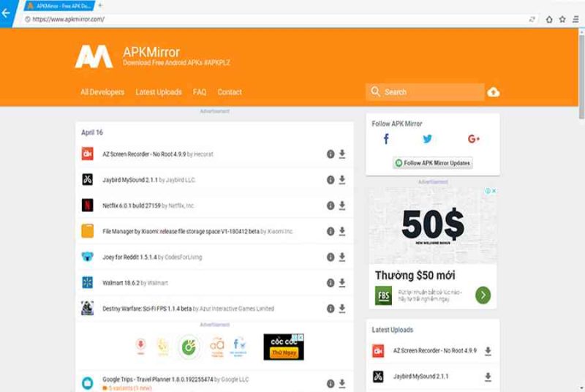Show info for File Manager by Xiaomi

(x=331, y=231)
